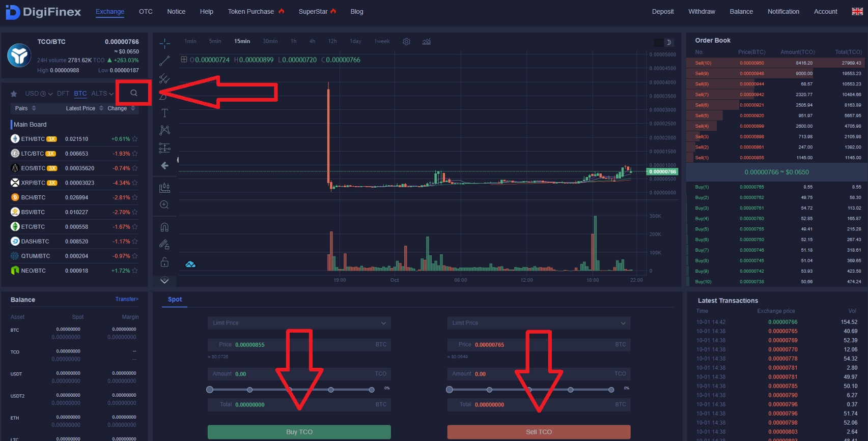
Task: Favorite the BCH/BTC pair star
Action: [135, 197]
